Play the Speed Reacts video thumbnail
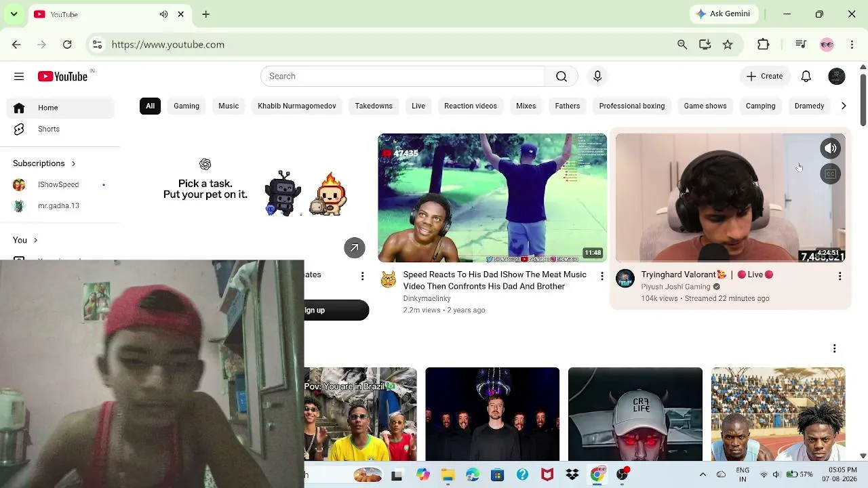The height and width of the screenshot is (488, 868). pos(492,198)
